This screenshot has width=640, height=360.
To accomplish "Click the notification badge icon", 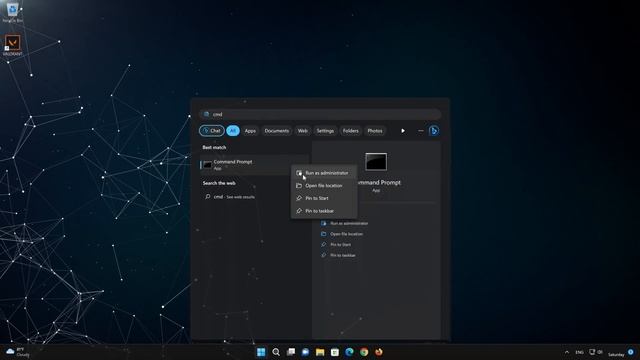I will point(631,352).
